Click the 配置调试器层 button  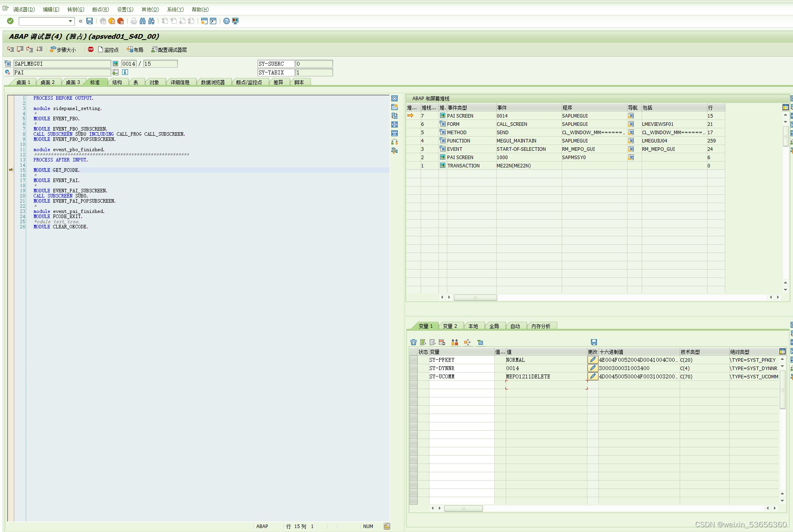(169, 50)
